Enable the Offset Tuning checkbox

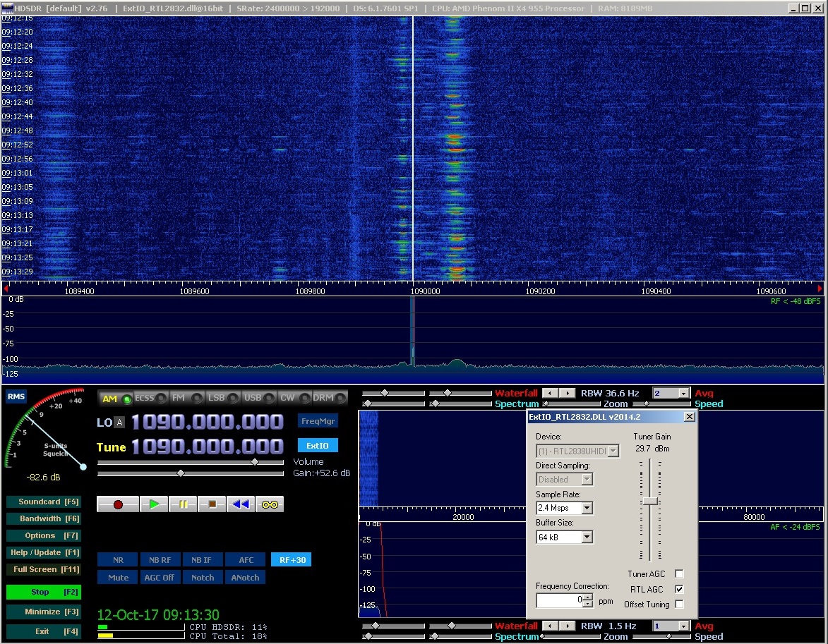[679, 604]
